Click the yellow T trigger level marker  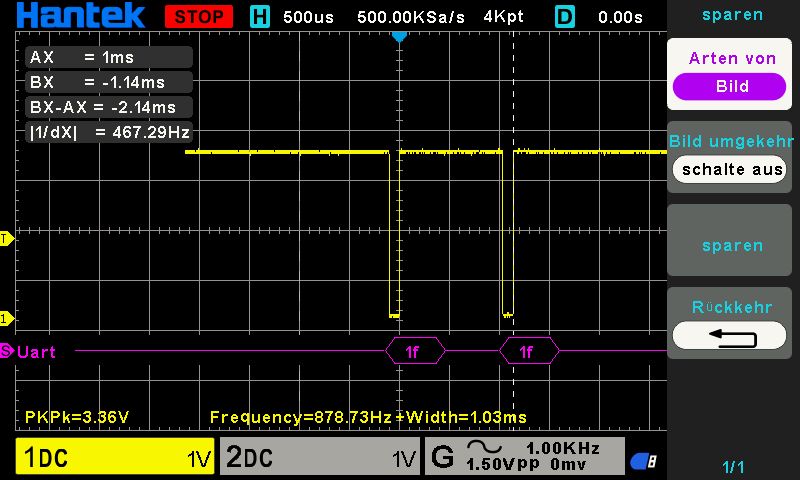(7, 238)
